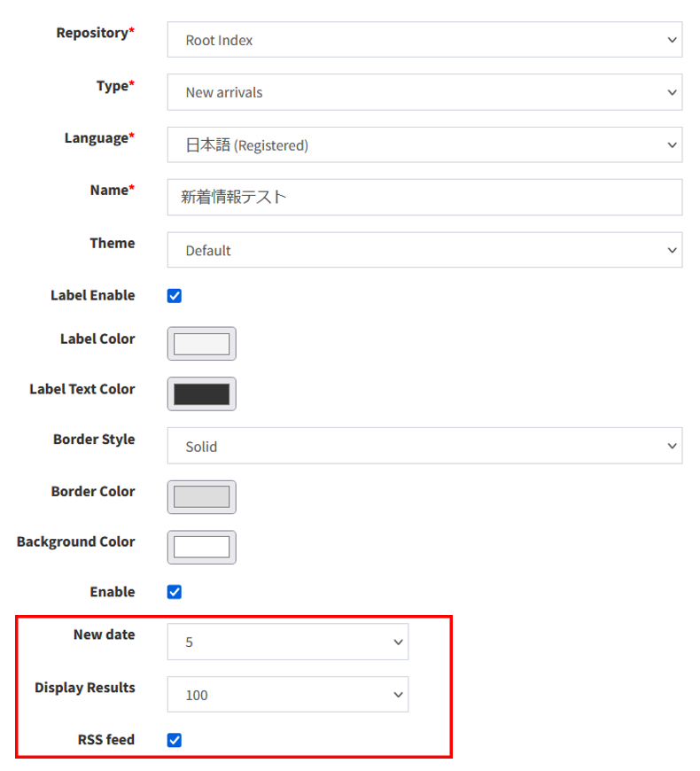Open the Label Text Color swatch

201,394
